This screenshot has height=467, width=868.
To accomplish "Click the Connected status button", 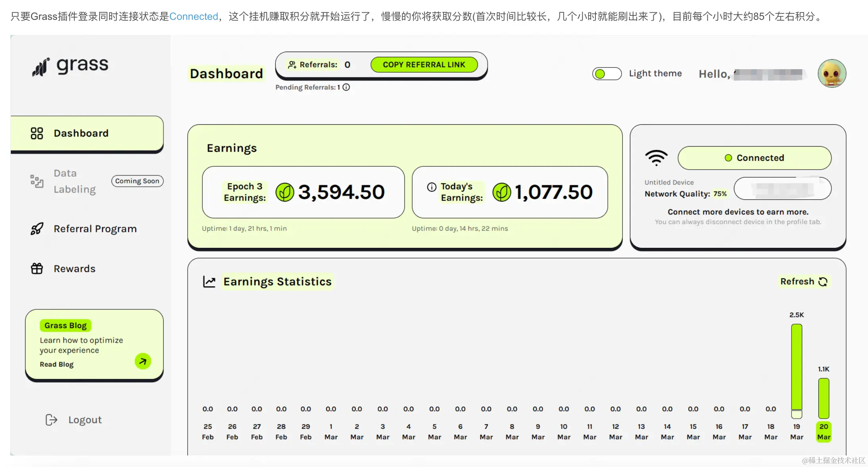I will point(754,158).
